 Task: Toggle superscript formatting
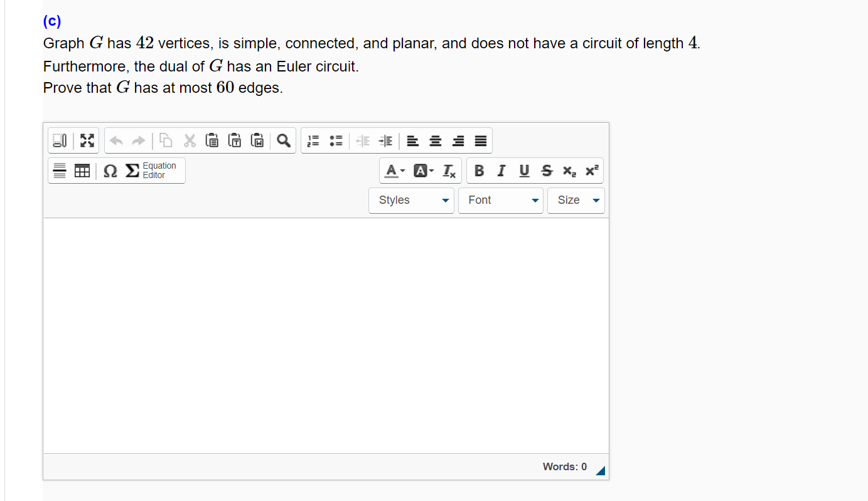(x=591, y=171)
